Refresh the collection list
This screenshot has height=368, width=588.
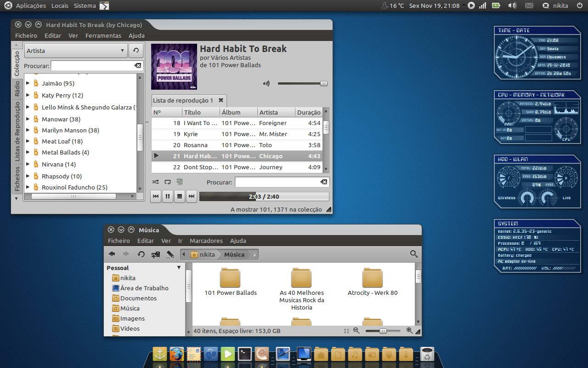[x=136, y=51]
